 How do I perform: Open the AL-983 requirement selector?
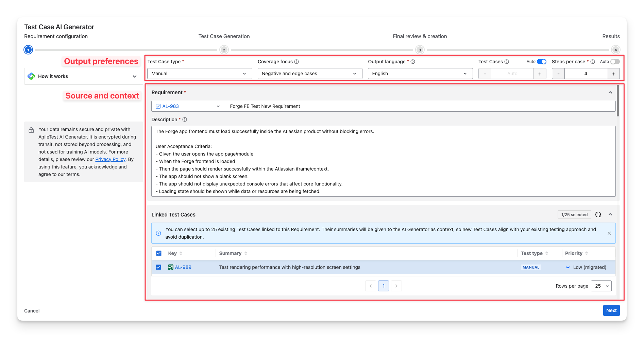[x=189, y=106]
